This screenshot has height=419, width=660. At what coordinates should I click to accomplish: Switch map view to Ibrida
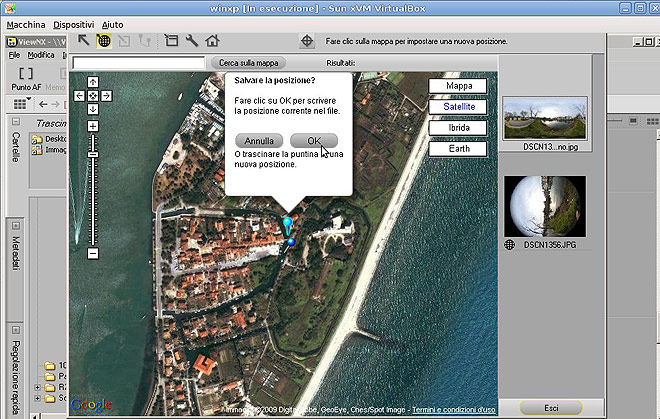(x=458, y=128)
